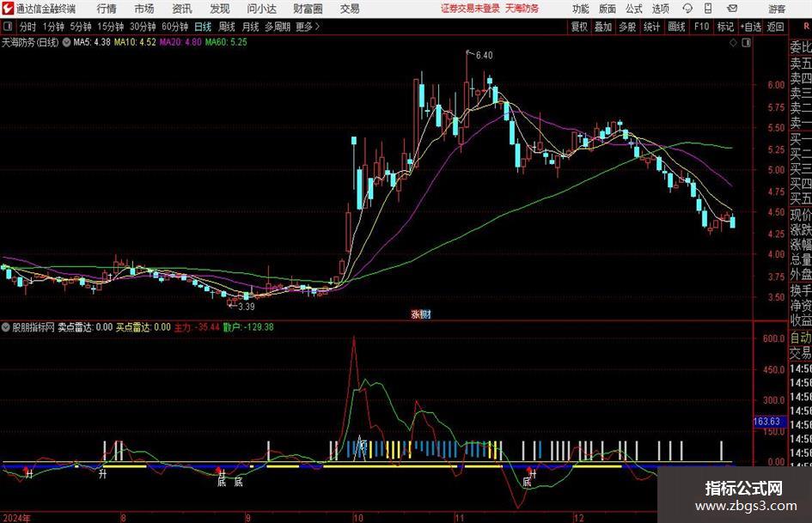
Task: Open the 市场 menu
Action: 144,9
